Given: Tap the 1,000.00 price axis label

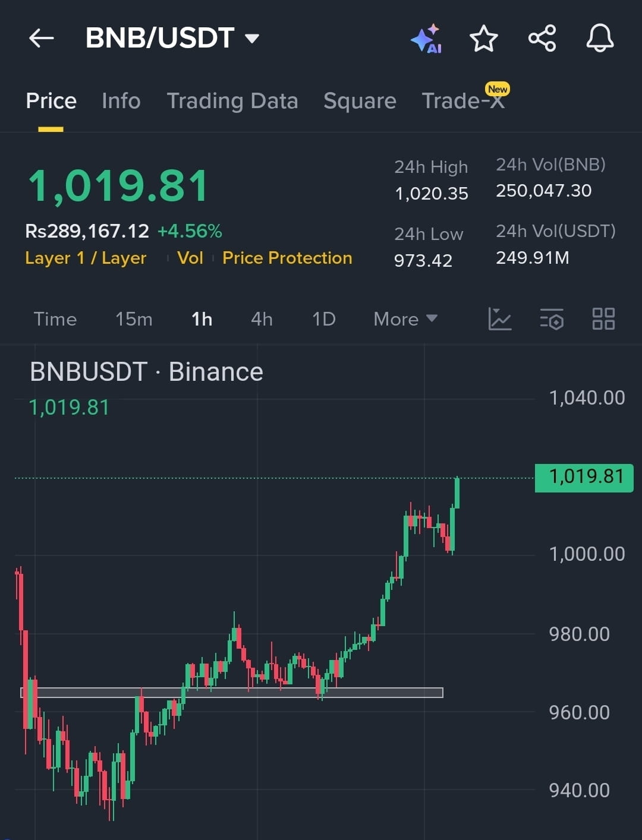Looking at the screenshot, I should (x=587, y=554).
